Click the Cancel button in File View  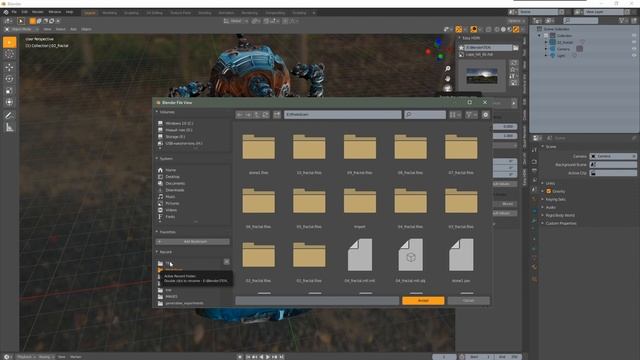(469, 301)
